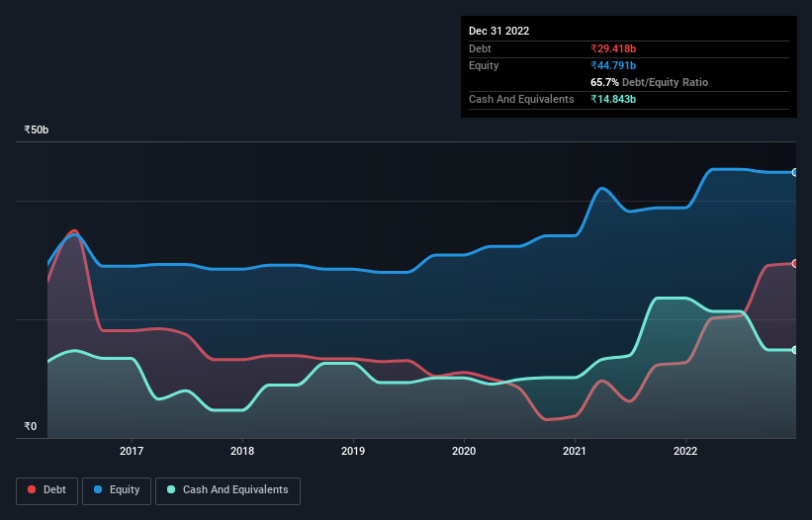This screenshot has width=812, height=520.
Task: Click the ₹29.418b debt value
Action: 613,48
